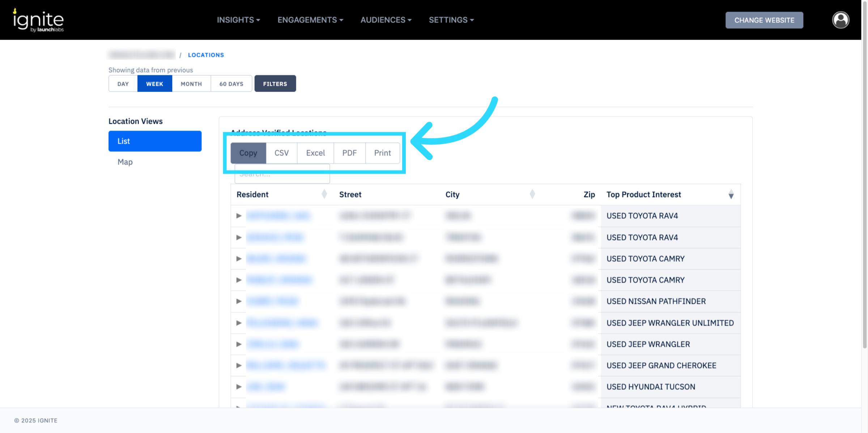Viewport: 868px width, 433px height.
Task: Switch to the Map location view
Action: click(125, 162)
